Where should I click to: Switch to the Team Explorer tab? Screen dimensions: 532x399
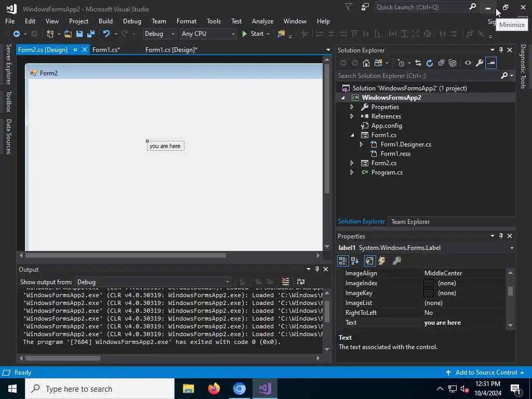pos(410,221)
